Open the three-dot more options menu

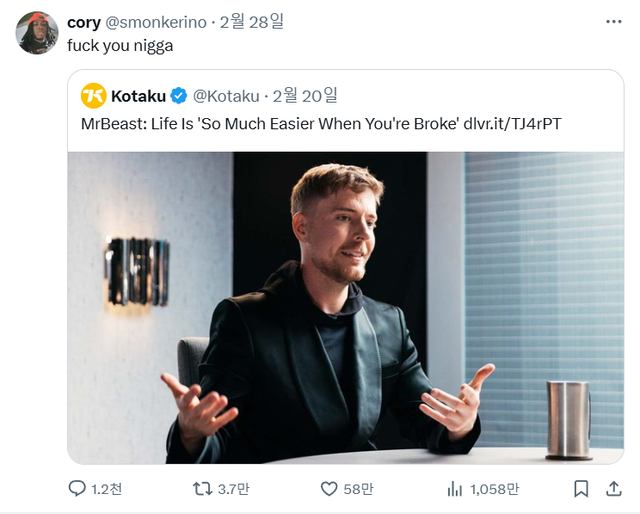pyautogui.click(x=612, y=22)
